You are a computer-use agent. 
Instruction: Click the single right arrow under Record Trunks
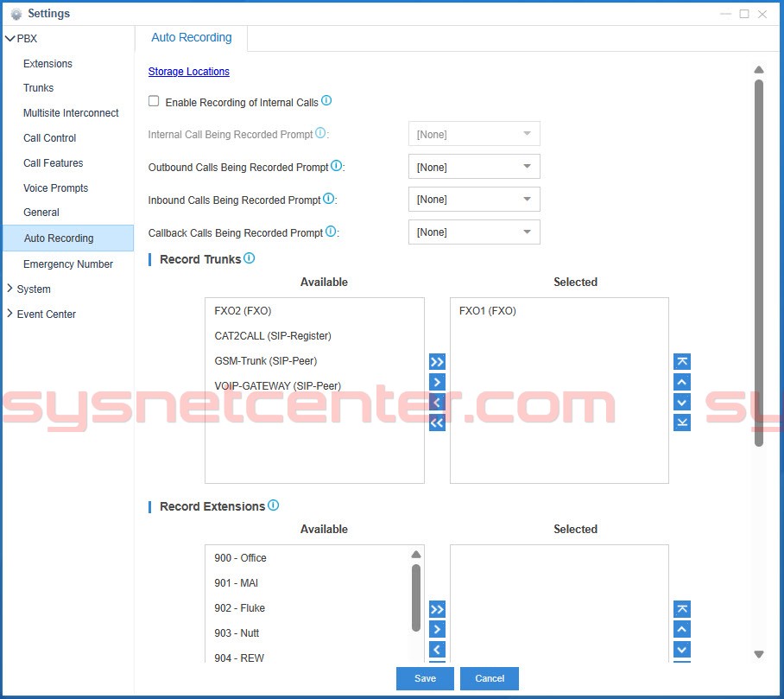437,382
